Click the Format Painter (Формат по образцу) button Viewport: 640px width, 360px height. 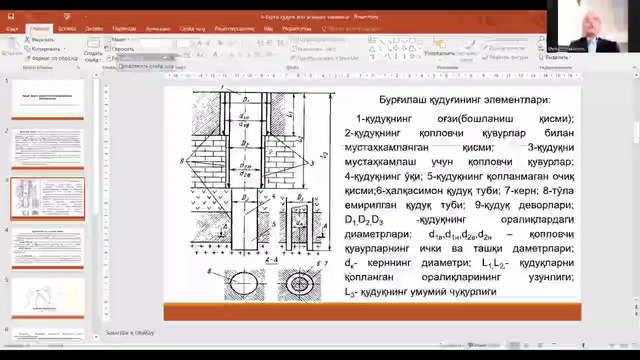[51, 58]
